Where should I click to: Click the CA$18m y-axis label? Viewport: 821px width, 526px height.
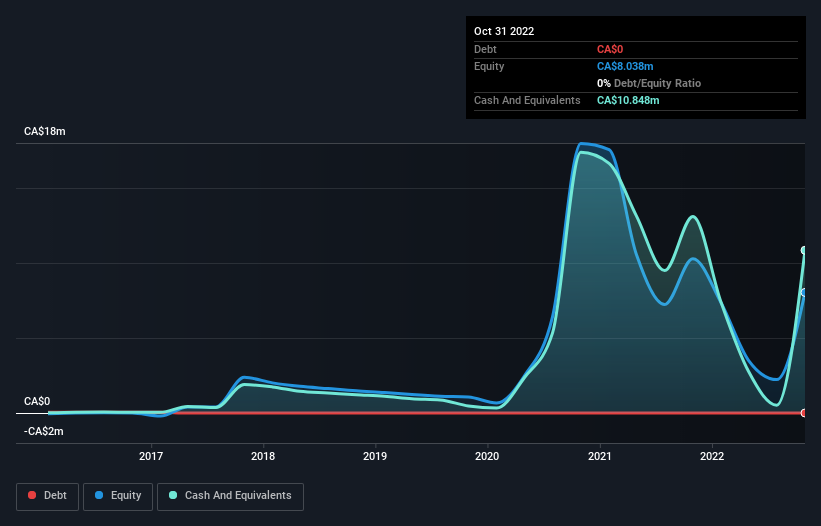pyautogui.click(x=45, y=131)
